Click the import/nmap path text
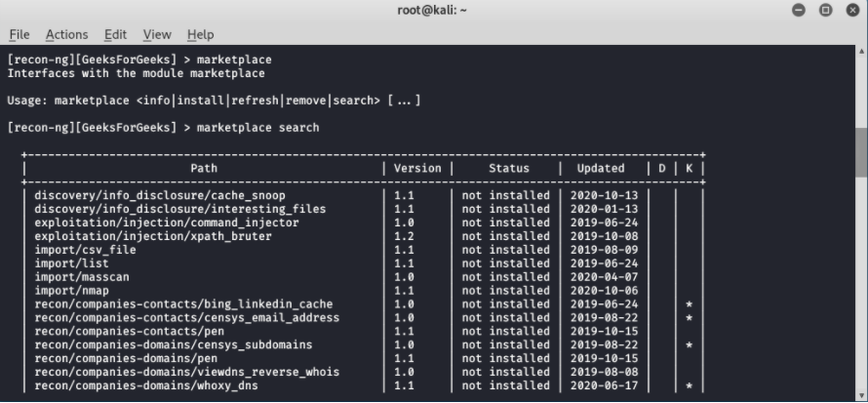Screen dimensions: 868x403 [72, 291]
